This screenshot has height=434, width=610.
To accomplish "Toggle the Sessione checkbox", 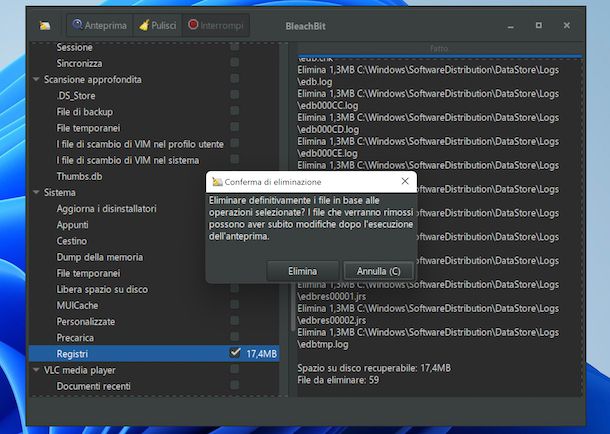I will coord(235,47).
